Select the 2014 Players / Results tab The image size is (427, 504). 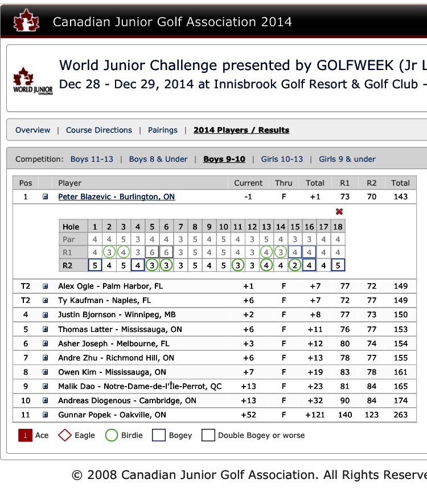(241, 130)
